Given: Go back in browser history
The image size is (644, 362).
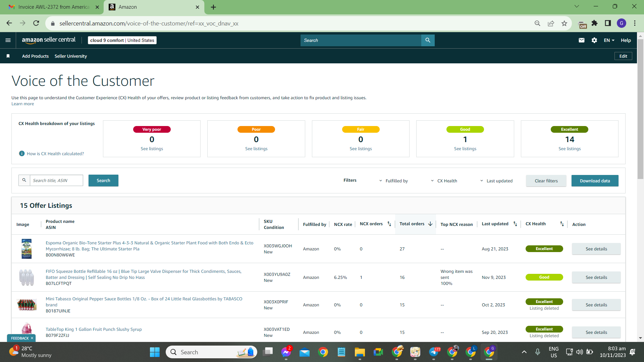Looking at the screenshot, I should (9, 23).
